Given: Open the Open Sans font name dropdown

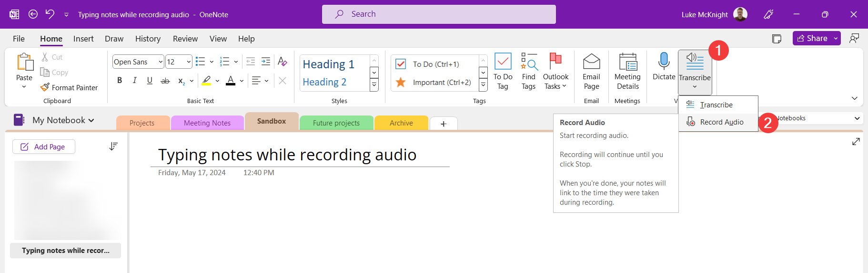Looking at the screenshot, I should pos(161,62).
